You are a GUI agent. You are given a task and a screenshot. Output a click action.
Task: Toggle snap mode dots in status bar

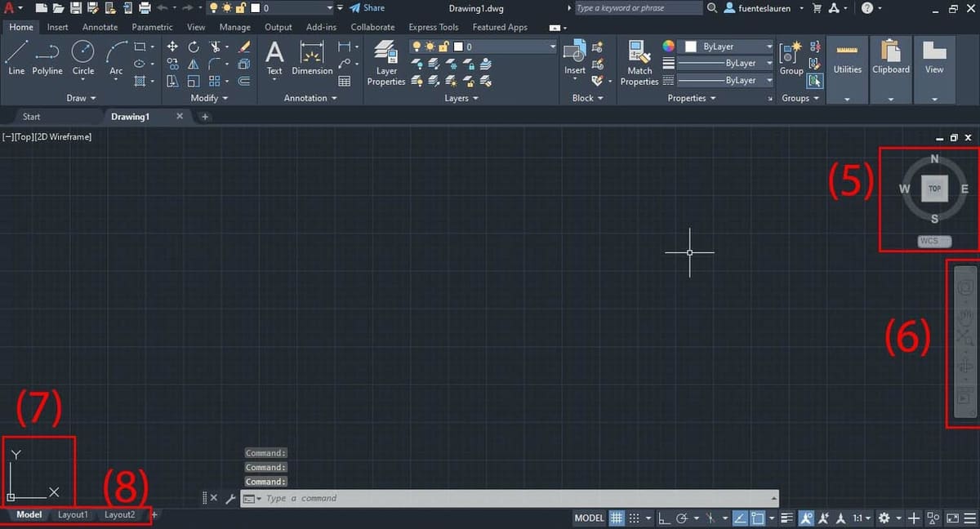634,518
